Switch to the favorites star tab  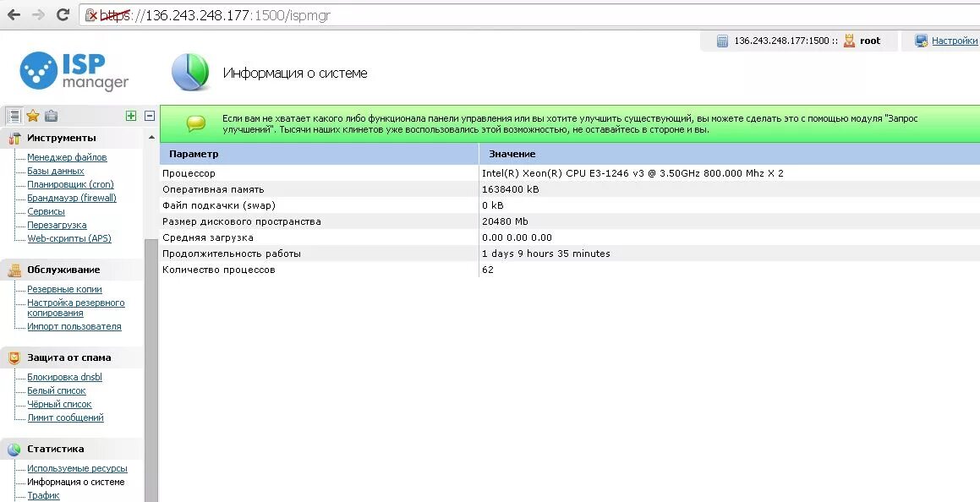pyautogui.click(x=33, y=116)
